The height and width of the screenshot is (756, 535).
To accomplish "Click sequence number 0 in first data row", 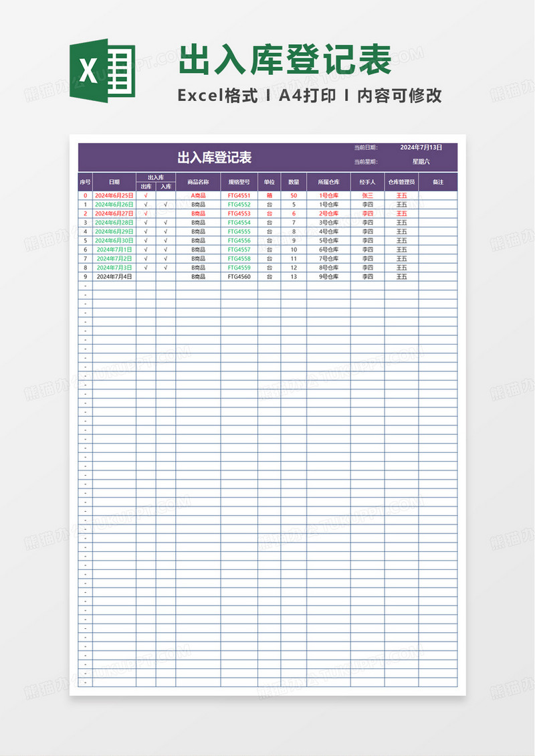I will (x=86, y=196).
